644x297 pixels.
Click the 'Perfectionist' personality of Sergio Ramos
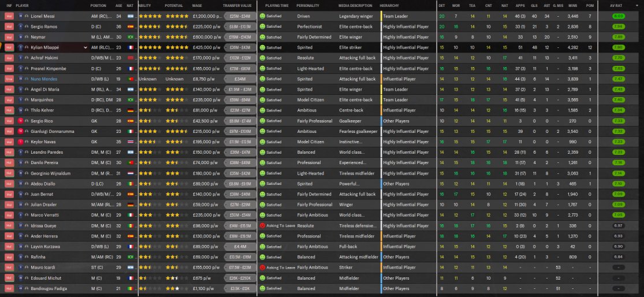click(310, 27)
